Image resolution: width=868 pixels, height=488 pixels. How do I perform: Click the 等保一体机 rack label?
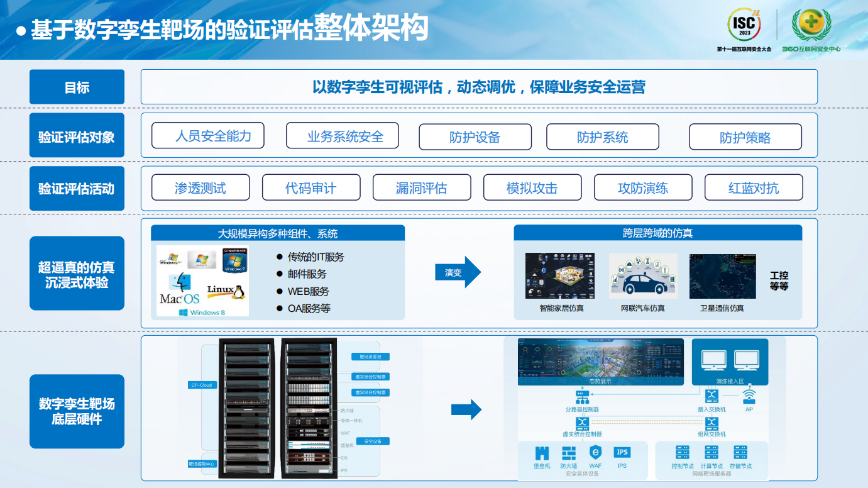pos(351,420)
